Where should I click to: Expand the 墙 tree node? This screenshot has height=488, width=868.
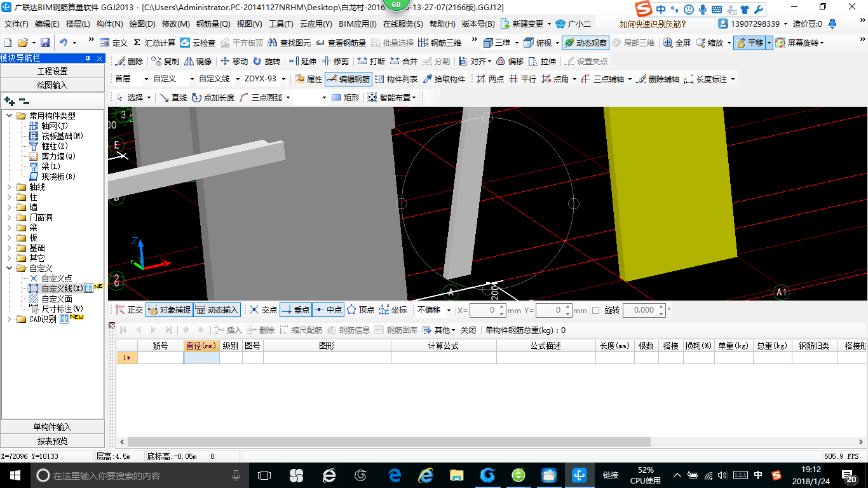click(10, 207)
